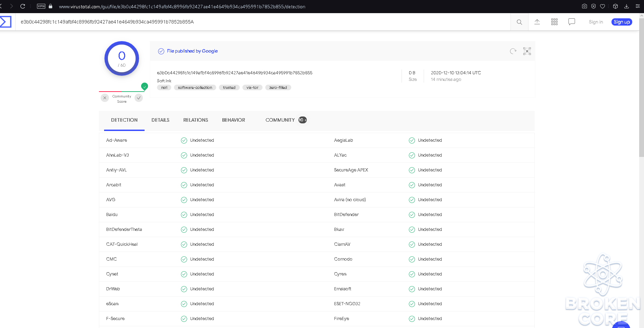
Task: Toggle the browser VPN badge
Action: (x=41, y=6)
